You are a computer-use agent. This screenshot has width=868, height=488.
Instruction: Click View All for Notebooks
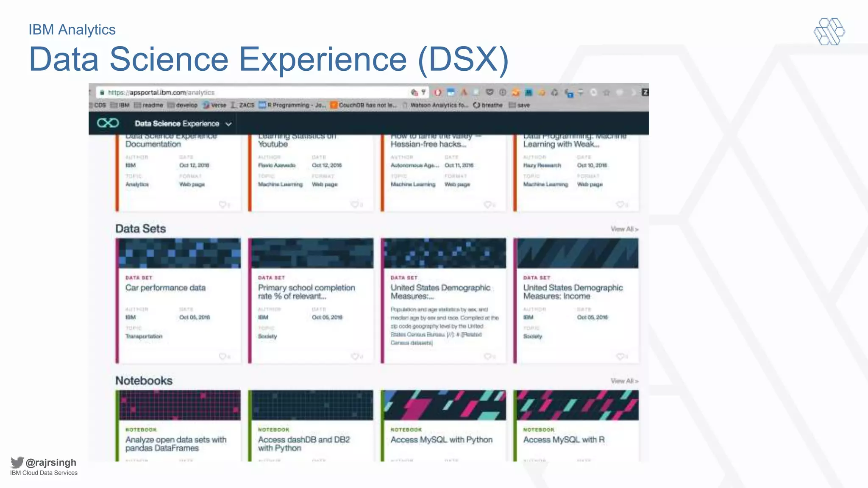pyautogui.click(x=624, y=381)
